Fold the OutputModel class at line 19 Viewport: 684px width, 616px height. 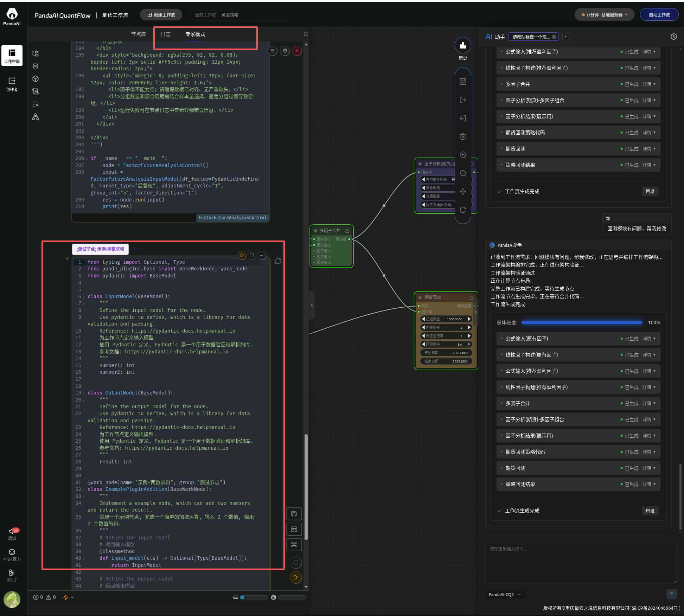(84, 393)
